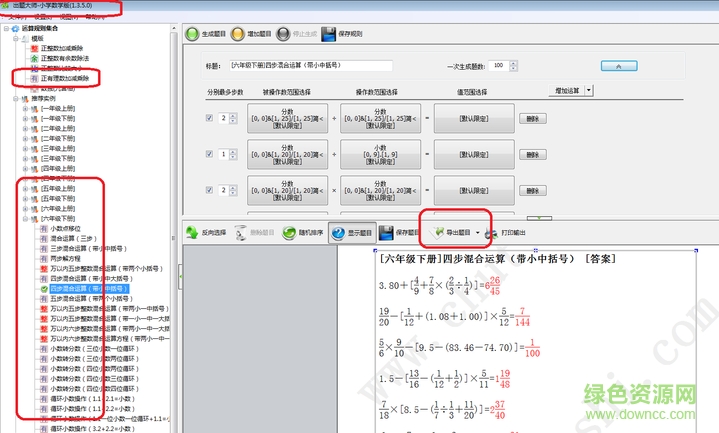Uncheck the second rule row checkbox
Image resolution: width=719 pixels, height=433 pixels.
208,154
